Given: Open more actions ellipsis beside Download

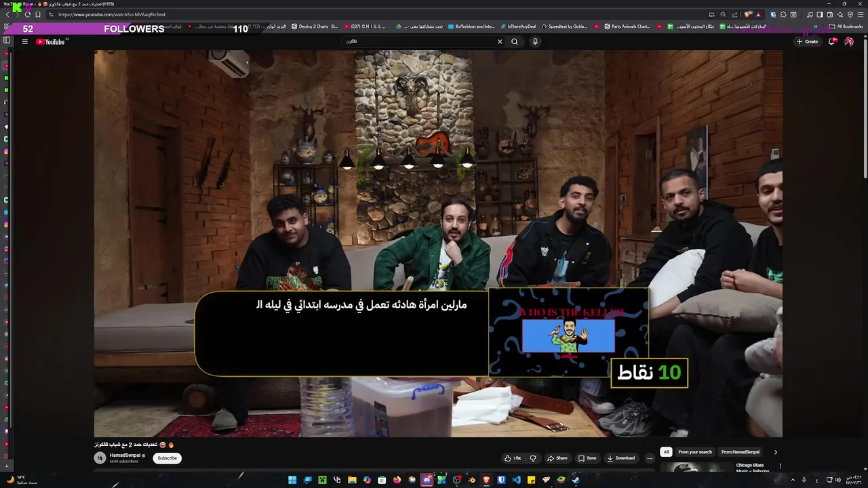Looking at the screenshot, I should point(649,458).
